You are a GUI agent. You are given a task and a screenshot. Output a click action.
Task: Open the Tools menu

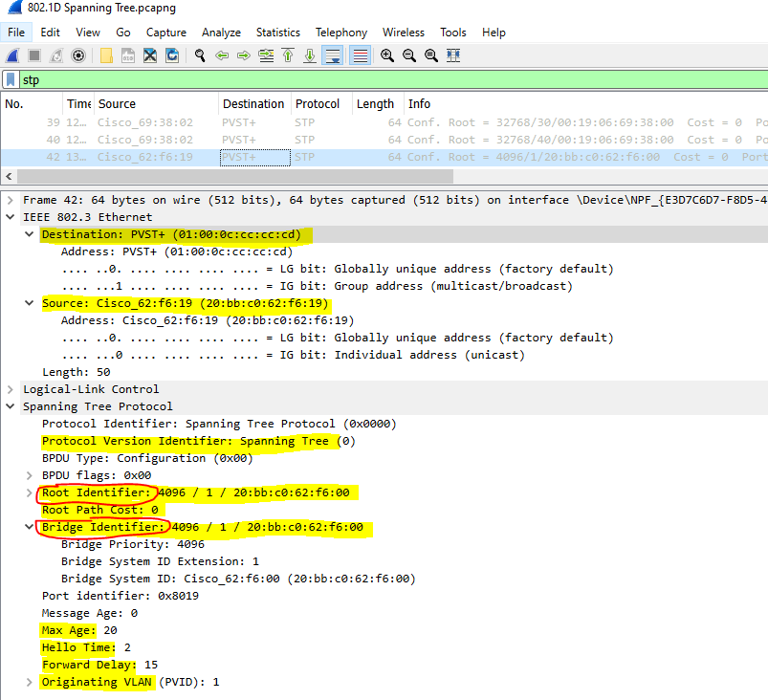click(452, 33)
